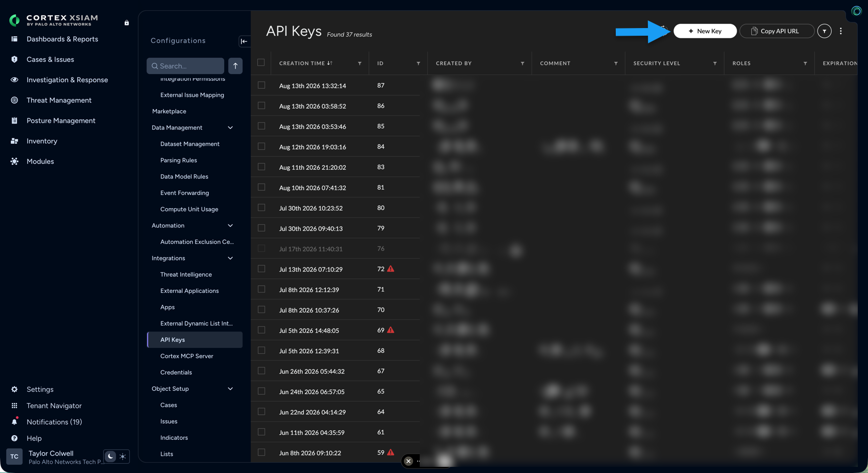Open the Created By column filter

[523, 64]
